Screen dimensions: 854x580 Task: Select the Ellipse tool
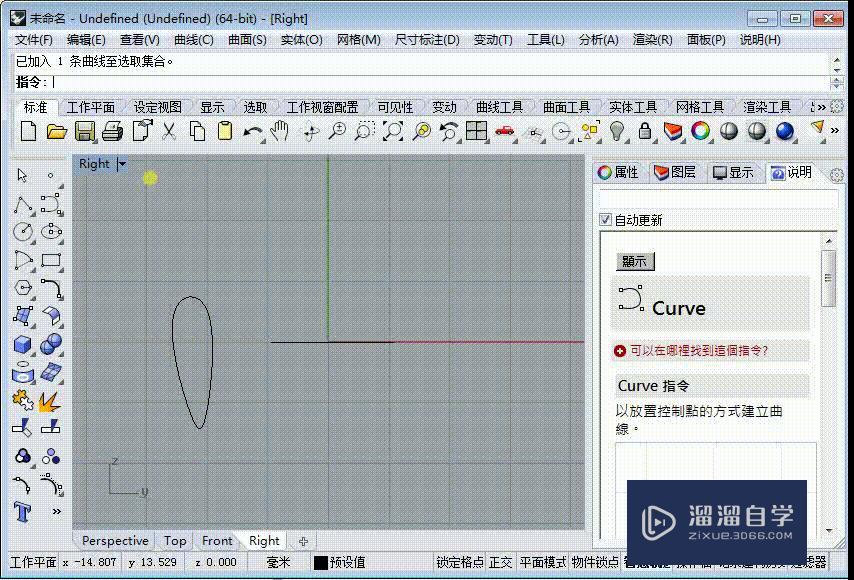(x=51, y=231)
